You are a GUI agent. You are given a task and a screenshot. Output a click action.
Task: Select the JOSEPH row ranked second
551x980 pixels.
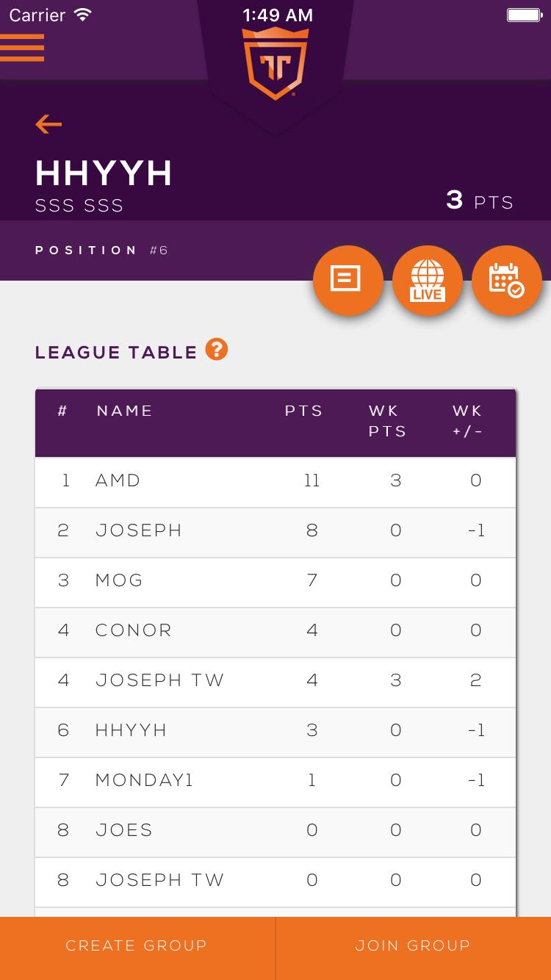coord(275,531)
